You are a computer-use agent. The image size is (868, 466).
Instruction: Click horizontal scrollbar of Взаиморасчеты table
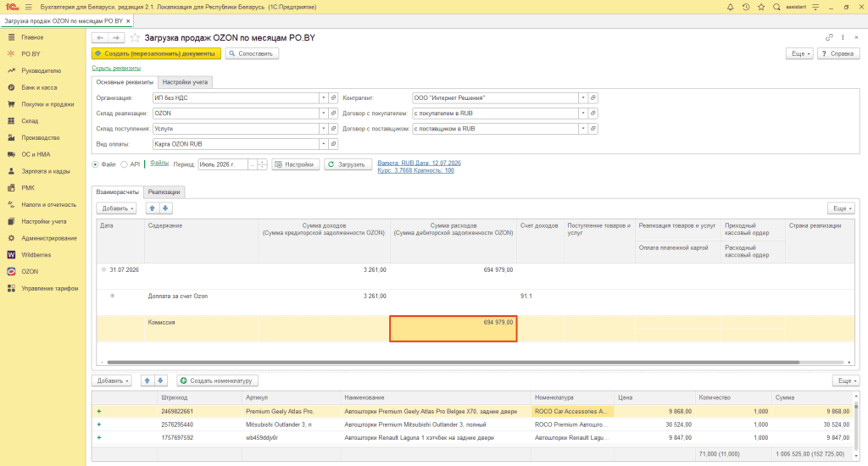(453, 362)
